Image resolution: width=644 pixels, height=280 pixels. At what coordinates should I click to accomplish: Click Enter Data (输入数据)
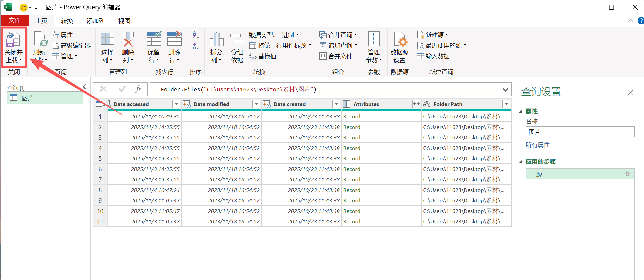[433, 56]
